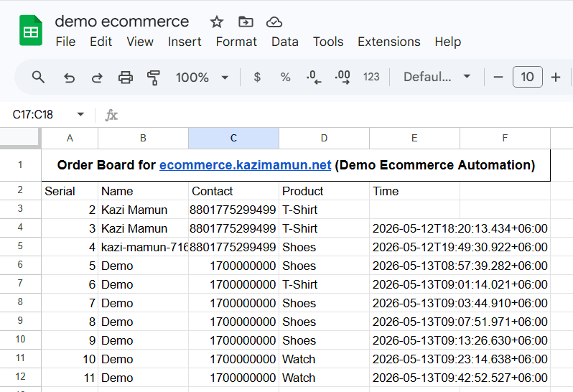Viewport: 573px width, 392px height.
Task: Select contact cell in row 3
Action: 233,210
